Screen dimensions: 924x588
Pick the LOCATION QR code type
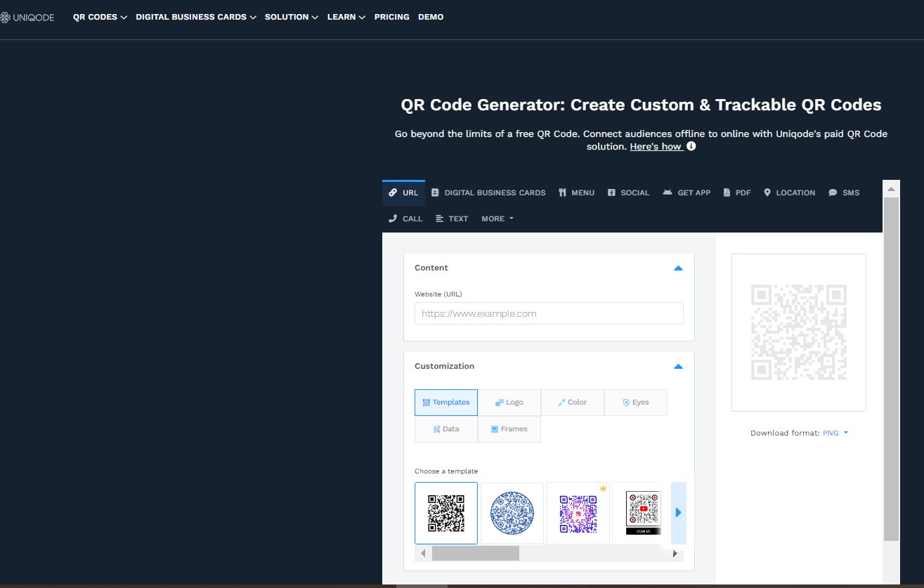coord(789,192)
